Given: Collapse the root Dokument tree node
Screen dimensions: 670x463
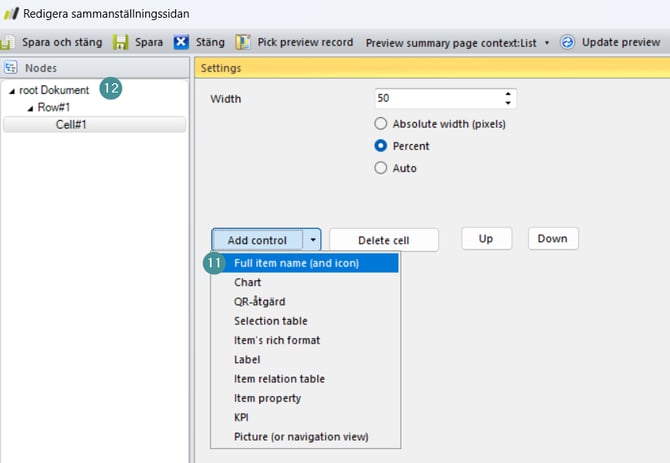Looking at the screenshot, I should (x=12, y=91).
